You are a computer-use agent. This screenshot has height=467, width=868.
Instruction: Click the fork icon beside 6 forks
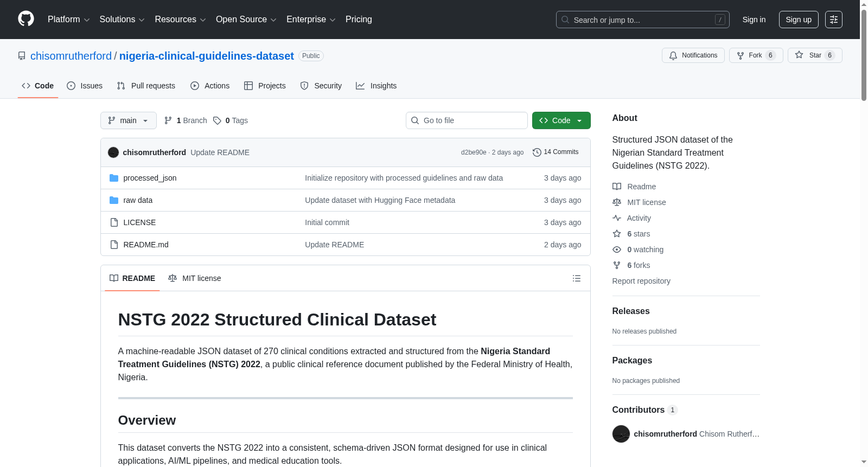tap(617, 265)
